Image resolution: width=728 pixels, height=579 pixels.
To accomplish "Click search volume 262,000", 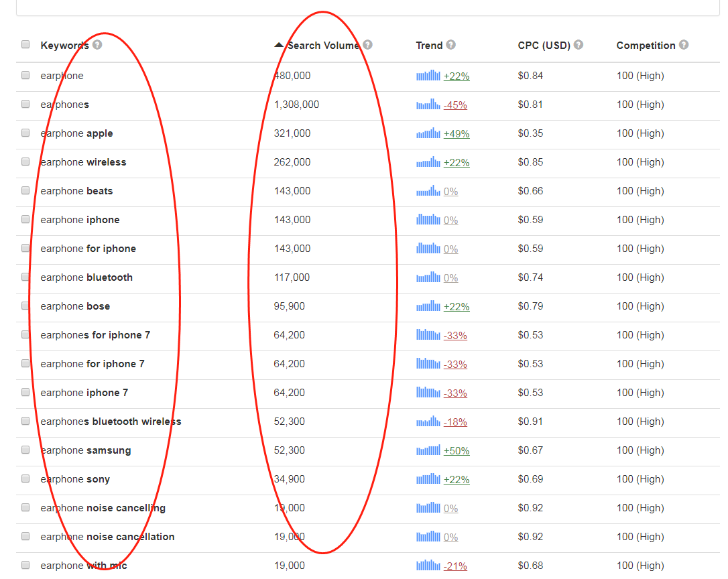I will point(292,162).
